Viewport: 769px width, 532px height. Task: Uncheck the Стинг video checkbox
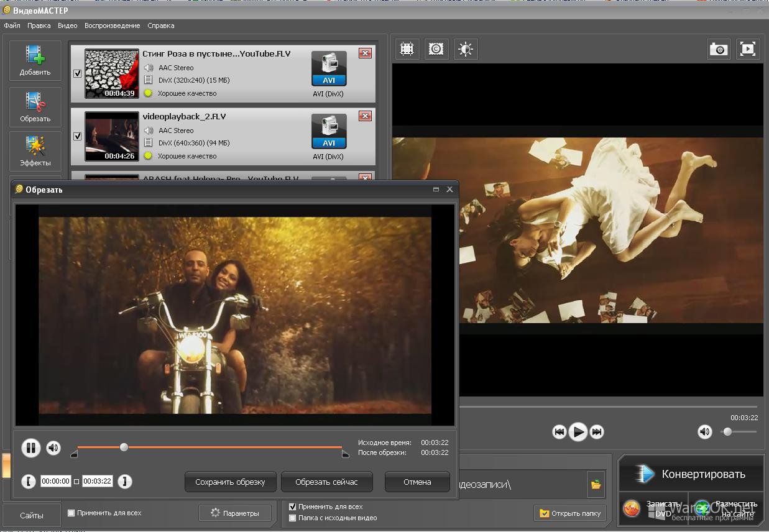pos(78,73)
